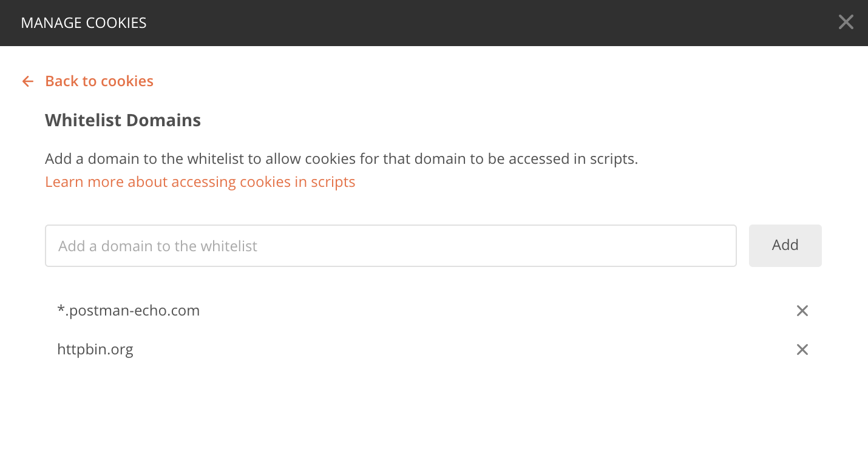Click the delete icon on the first domain row
The width and height of the screenshot is (868, 466).
pyautogui.click(x=802, y=310)
